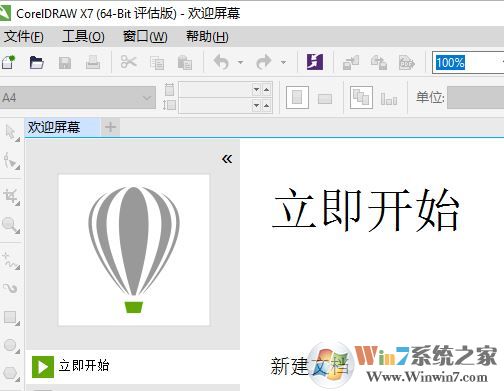504x391 pixels.
Task: Toggle the All pages layout button
Action: tap(361, 98)
